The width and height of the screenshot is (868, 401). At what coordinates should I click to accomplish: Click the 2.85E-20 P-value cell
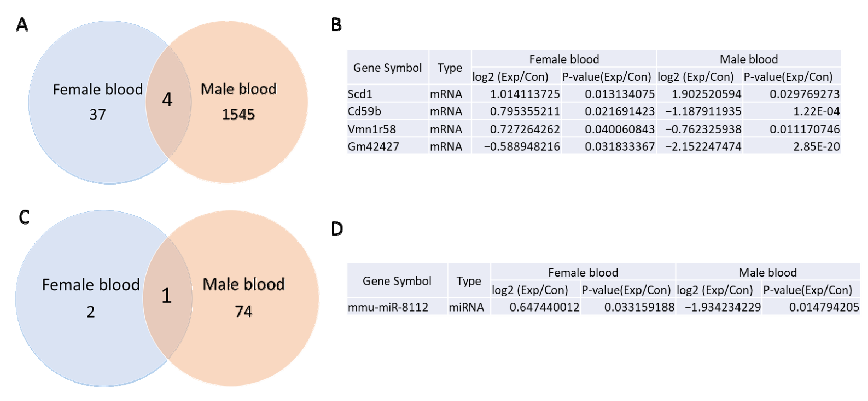pyautogui.click(x=816, y=147)
